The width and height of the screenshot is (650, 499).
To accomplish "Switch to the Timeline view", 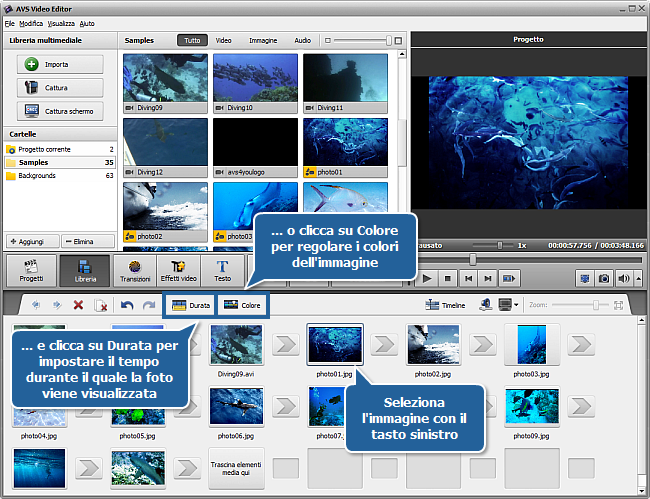I will click(445, 305).
